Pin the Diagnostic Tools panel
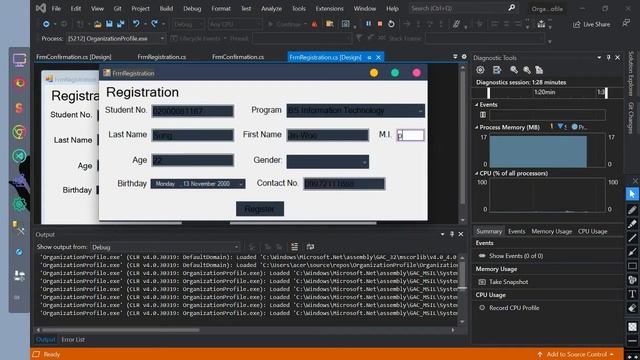 point(608,58)
